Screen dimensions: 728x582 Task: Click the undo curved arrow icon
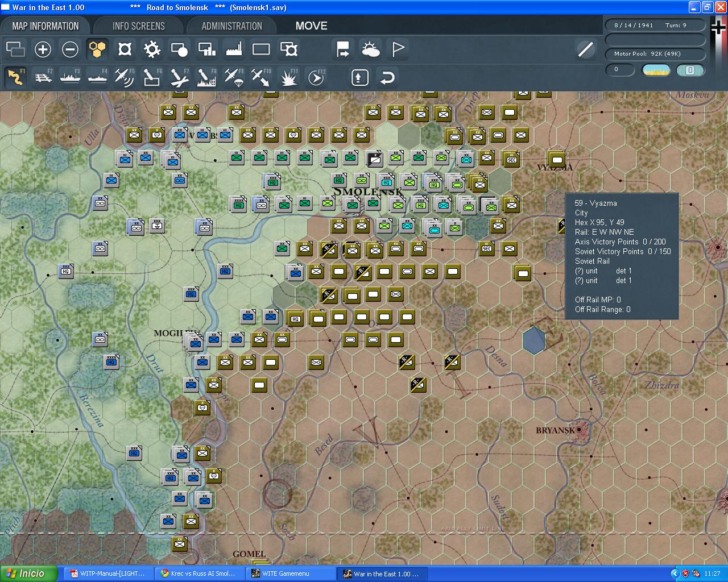387,77
